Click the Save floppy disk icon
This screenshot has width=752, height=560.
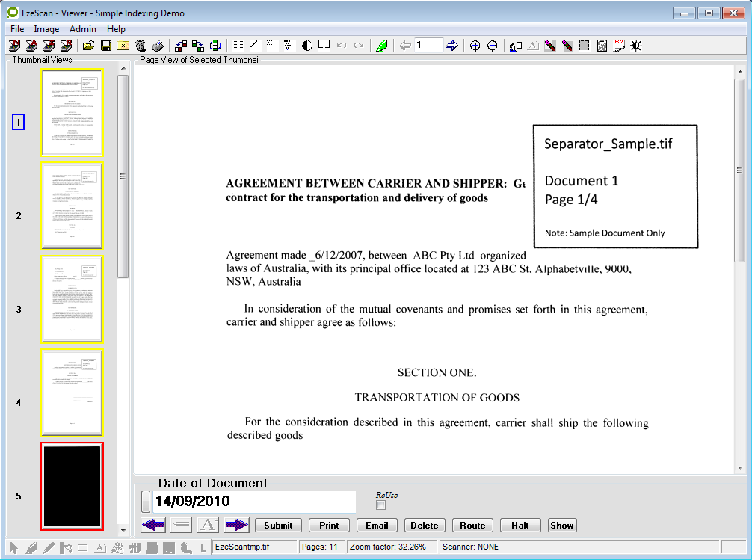[106, 46]
